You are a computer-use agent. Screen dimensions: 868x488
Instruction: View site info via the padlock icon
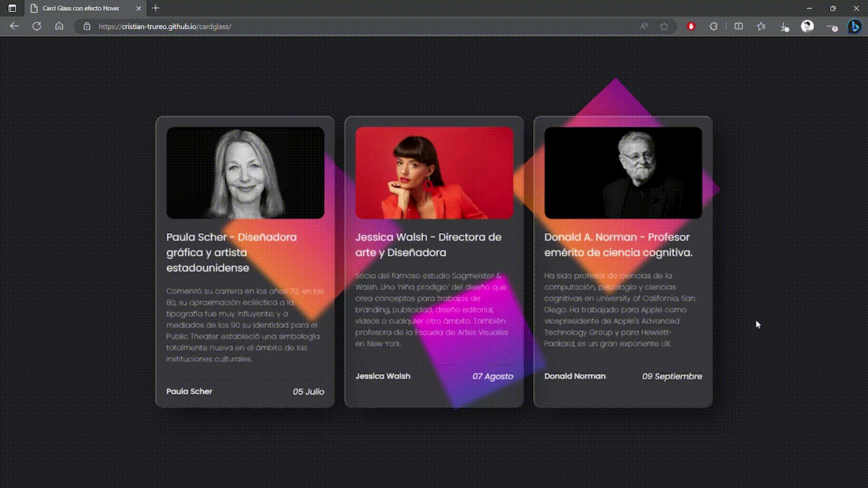coord(86,26)
